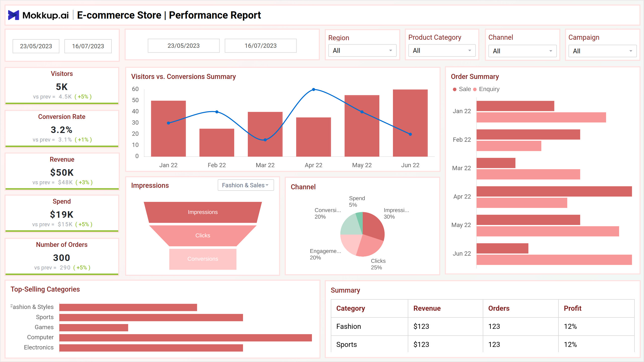Click the wide 23/05/2023 date box
This screenshot has width=644, height=362.
click(184, 46)
